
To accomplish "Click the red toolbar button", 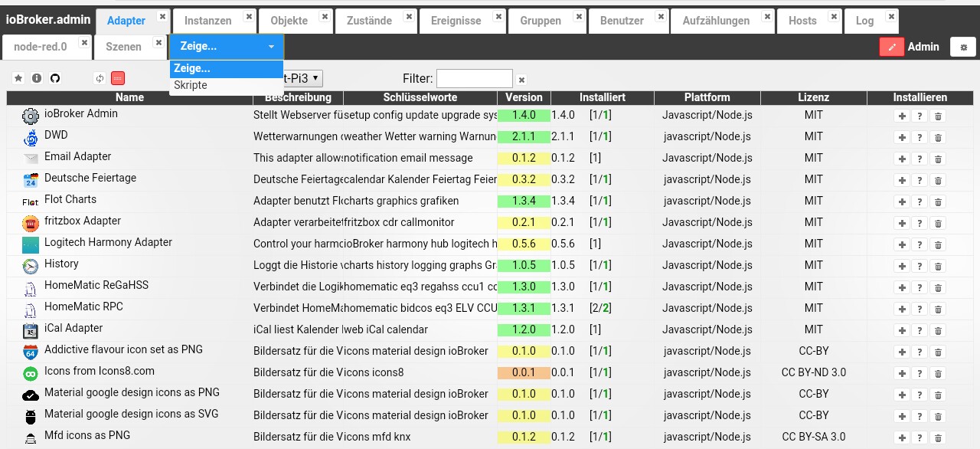I will click(x=117, y=78).
